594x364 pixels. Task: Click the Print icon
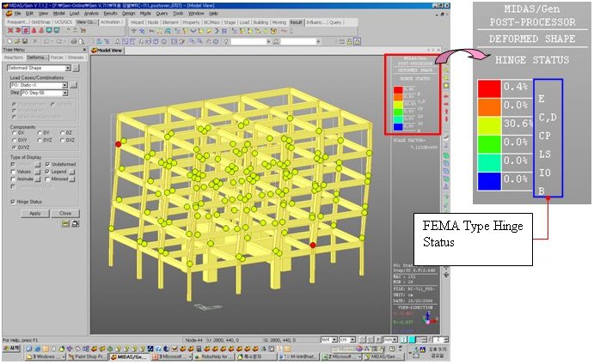74,41
